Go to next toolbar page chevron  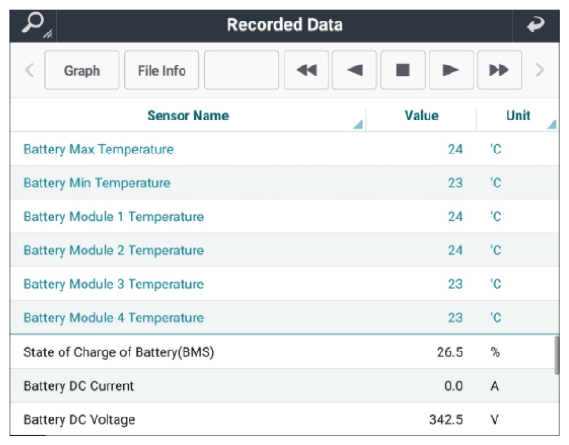(x=540, y=70)
